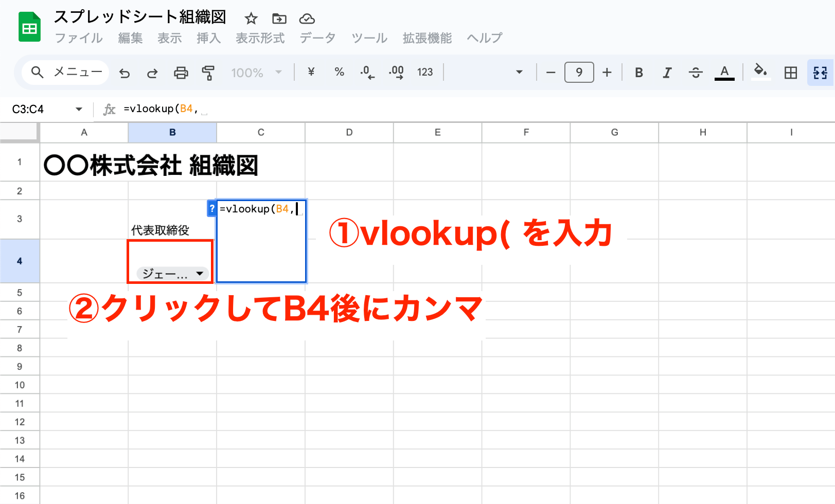This screenshot has height=504, width=835.
Task: Open the text color picker
Action: pyautogui.click(x=724, y=73)
